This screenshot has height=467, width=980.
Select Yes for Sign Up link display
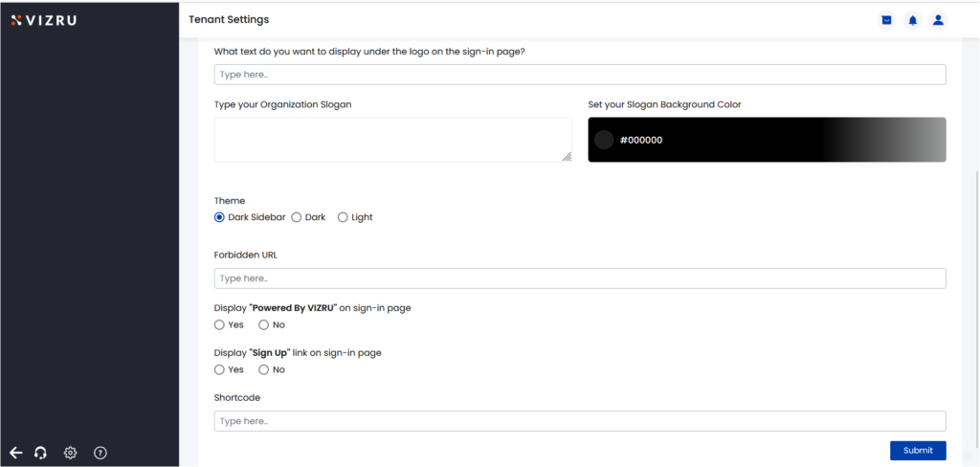[x=219, y=370]
